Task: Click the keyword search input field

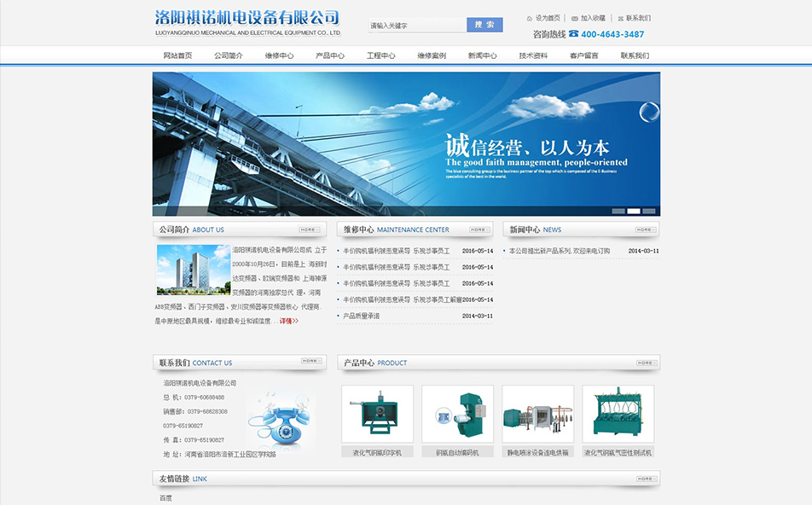Action: click(417, 26)
